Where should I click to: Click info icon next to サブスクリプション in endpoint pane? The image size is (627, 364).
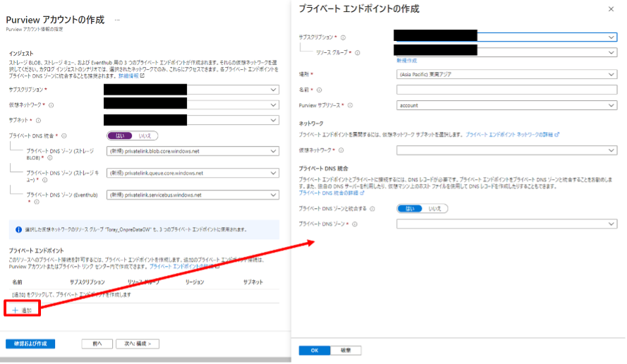[343, 37]
